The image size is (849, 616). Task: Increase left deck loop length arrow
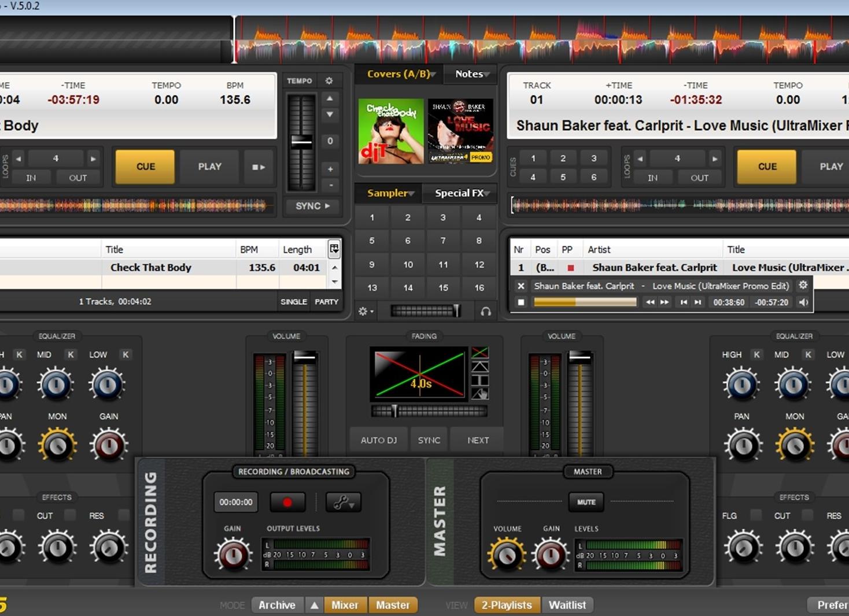click(x=93, y=158)
